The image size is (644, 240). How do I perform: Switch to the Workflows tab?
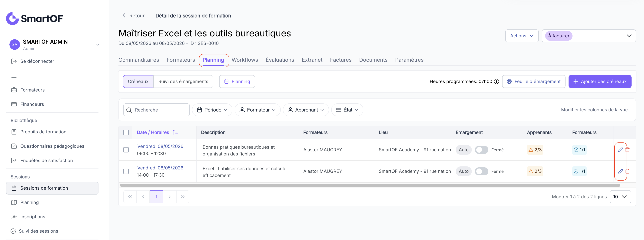[245, 60]
